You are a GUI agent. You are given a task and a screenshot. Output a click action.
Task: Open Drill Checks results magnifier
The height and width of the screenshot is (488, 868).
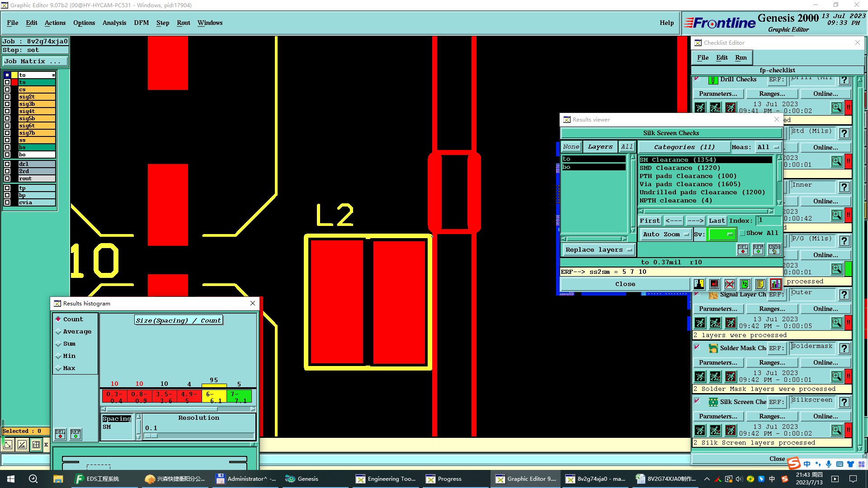coord(837,108)
